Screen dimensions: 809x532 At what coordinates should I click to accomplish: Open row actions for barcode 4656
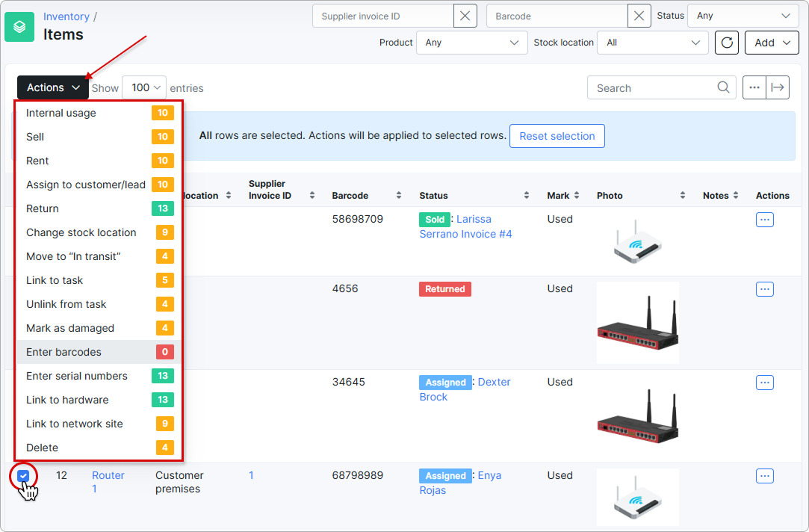click(x=765, y=289)
